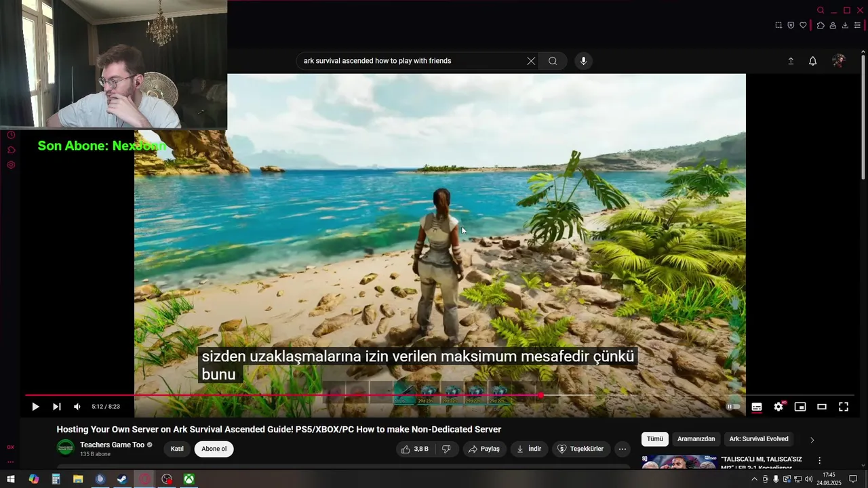The image size is (868, 488).
Task: Skip to next video
Action: tap(57, 407)
